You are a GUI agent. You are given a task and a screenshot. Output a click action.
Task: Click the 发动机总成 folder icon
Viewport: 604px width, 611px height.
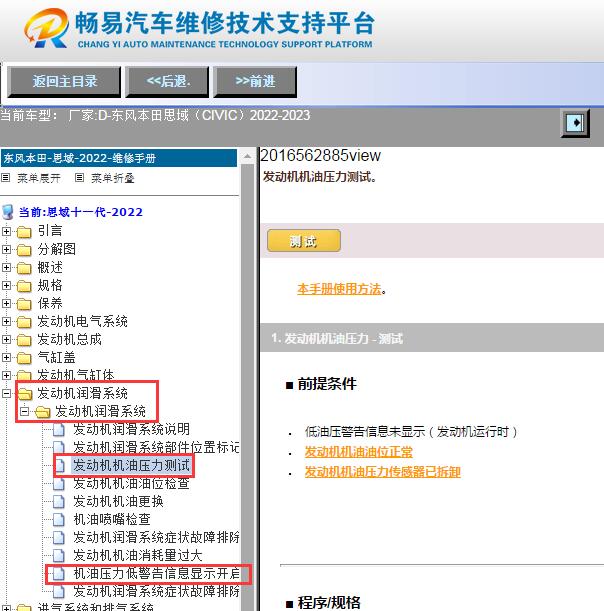pos(24,340)
